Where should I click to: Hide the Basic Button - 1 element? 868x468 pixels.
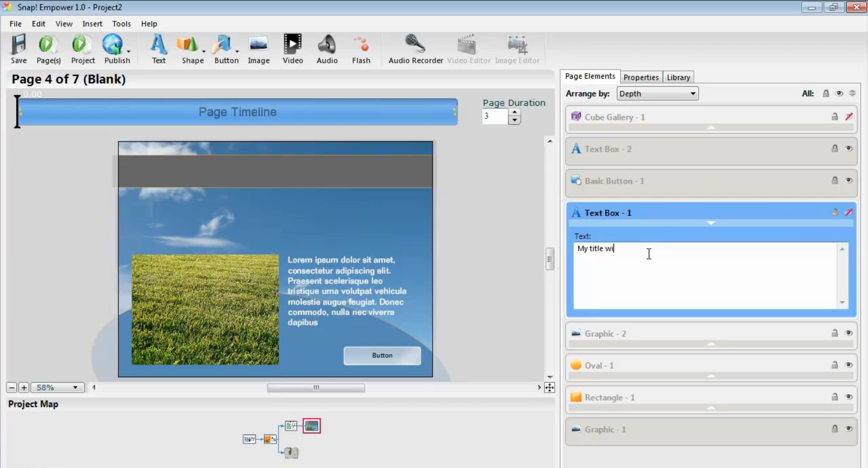(x=849, y=180)
